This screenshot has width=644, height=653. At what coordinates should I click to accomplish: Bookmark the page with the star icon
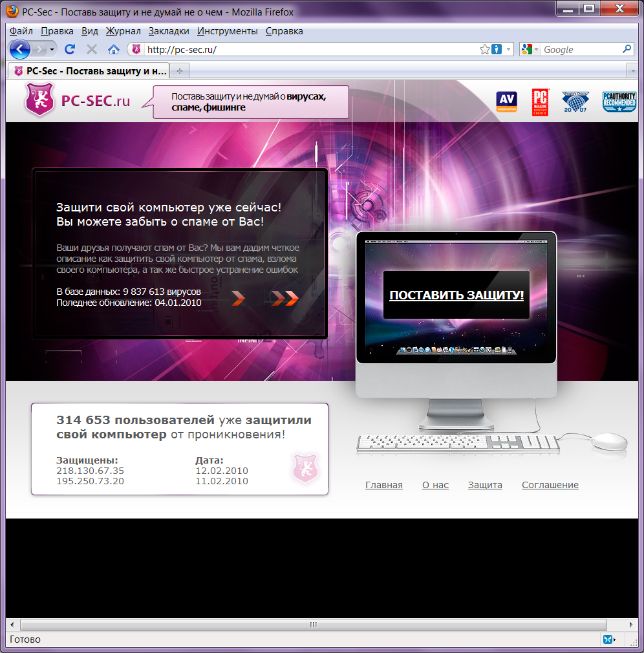pyautogui.click(x=484, y=50)
